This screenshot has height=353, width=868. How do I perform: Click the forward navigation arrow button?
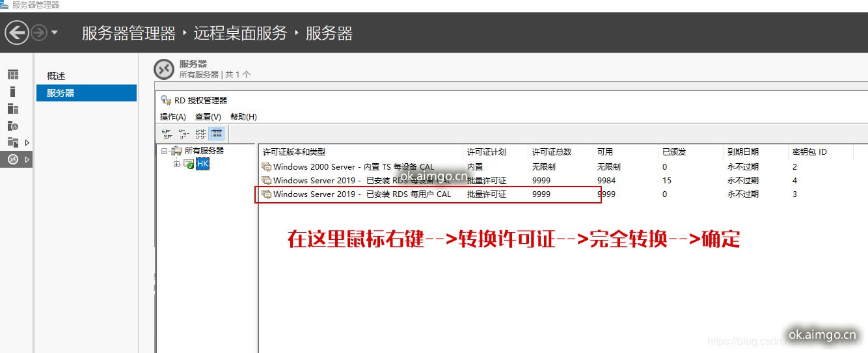click(39, 33)
